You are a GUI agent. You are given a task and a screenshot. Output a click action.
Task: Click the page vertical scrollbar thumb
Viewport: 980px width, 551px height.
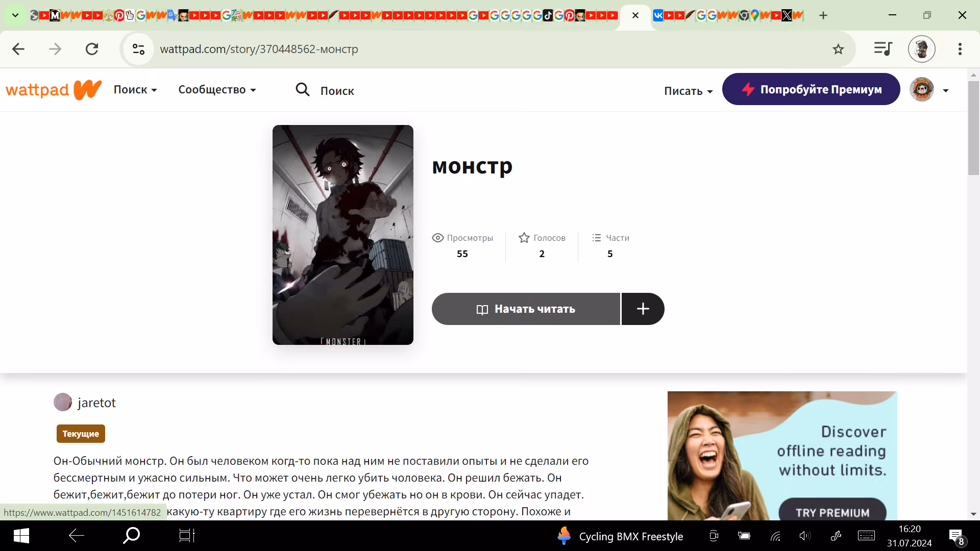(973, 128)
